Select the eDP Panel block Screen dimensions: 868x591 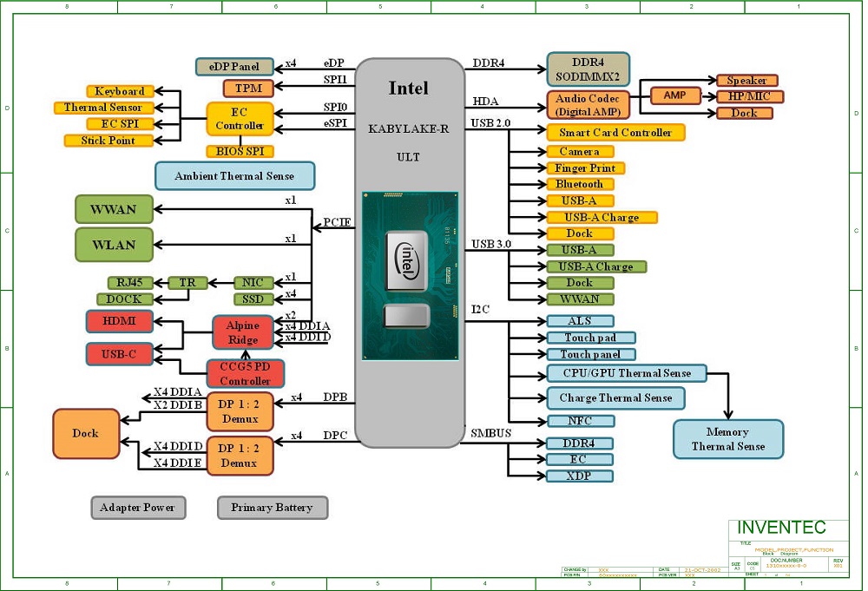click(234, 67)
